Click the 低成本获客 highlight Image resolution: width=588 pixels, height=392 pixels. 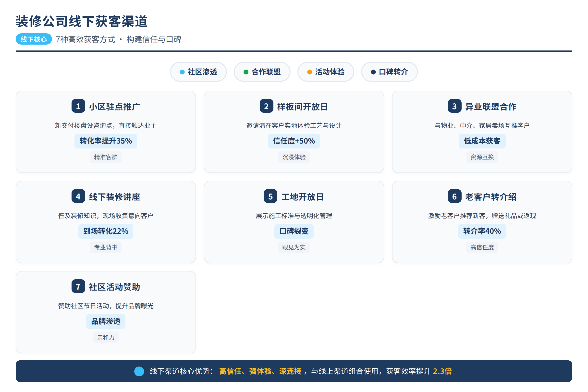coord(482,141)
